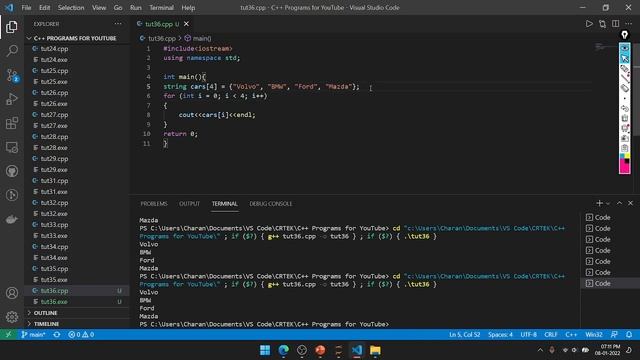Open the Search view in activity bar
Screen dimensions: 640x360
(x=12, y=51)
